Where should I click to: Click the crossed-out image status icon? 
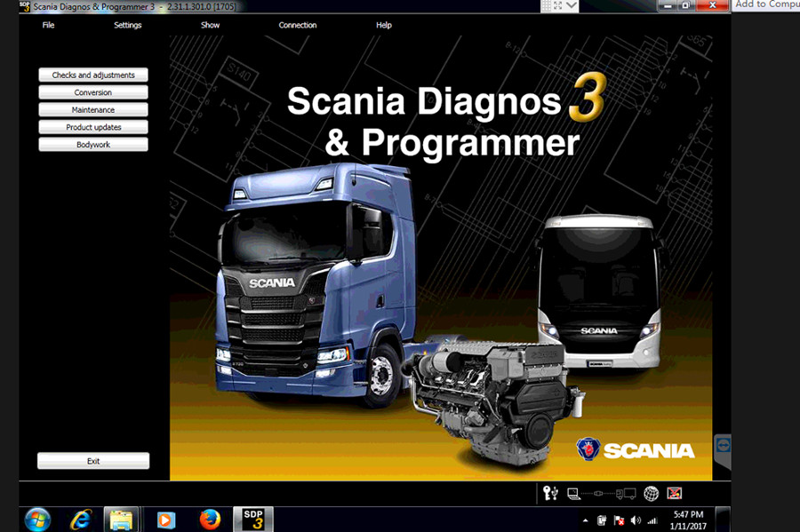pyautogui.click(x=674, y=493)
